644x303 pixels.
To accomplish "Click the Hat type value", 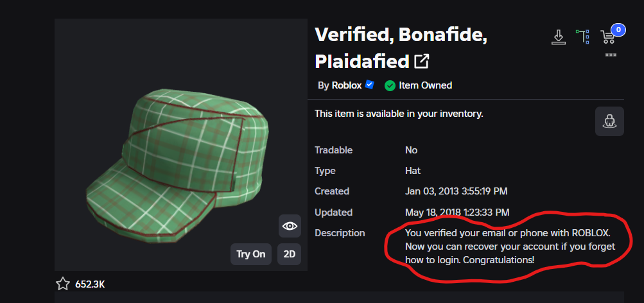I will click(x=413, y=171).
